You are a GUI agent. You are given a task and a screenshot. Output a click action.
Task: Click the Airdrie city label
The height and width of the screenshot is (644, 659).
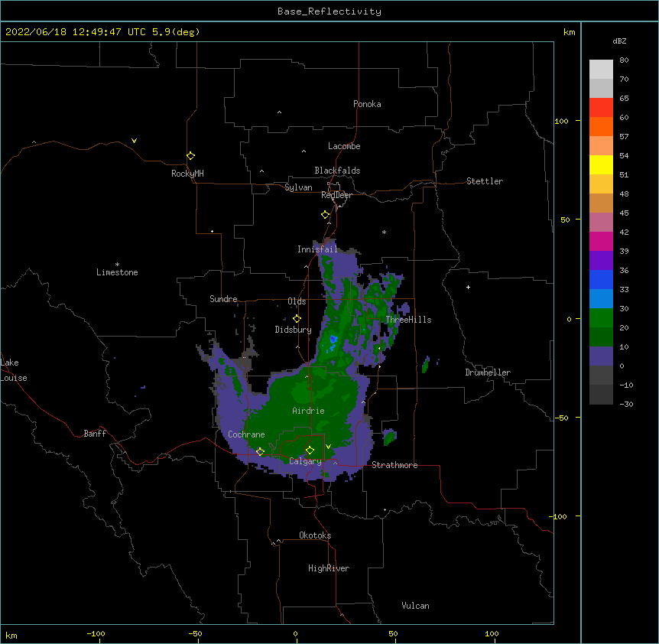[x=308, y=411]
